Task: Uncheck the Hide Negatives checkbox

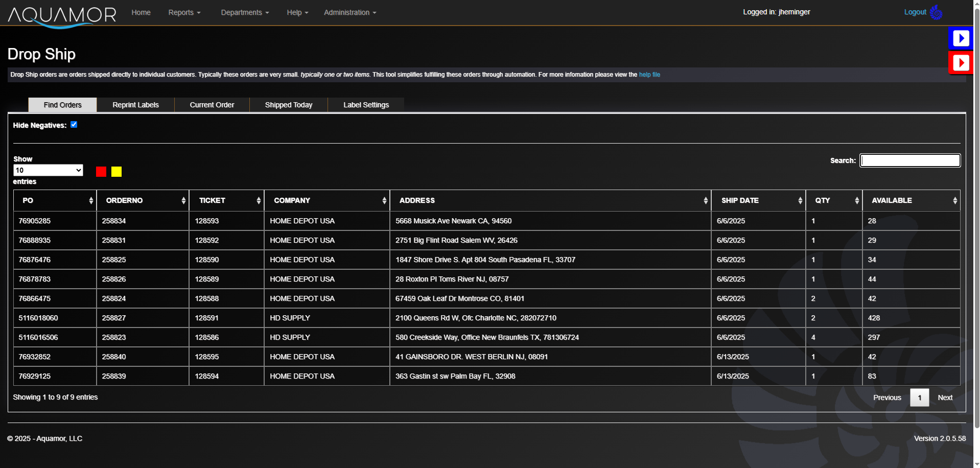Action: pos(74,125)
